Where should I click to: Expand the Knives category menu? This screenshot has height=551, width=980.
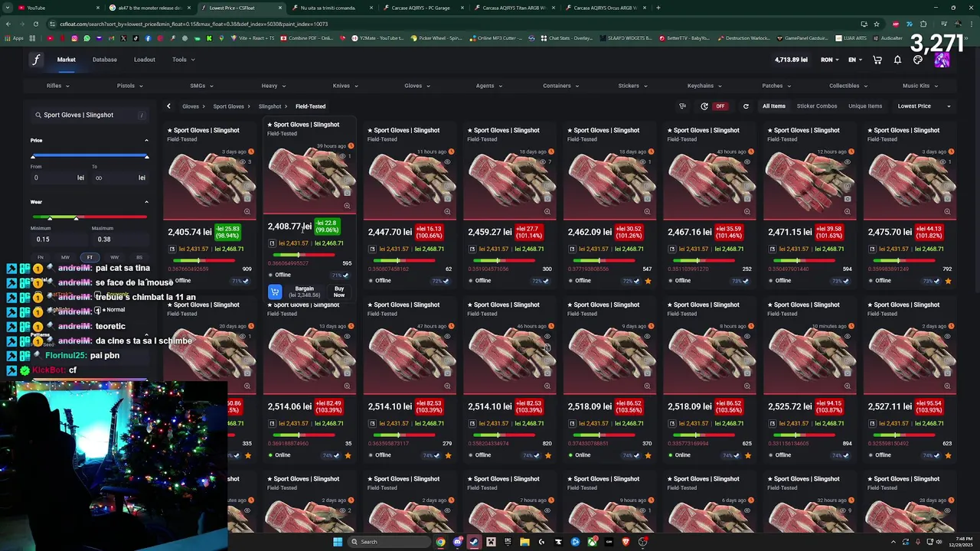pos(345,86)
